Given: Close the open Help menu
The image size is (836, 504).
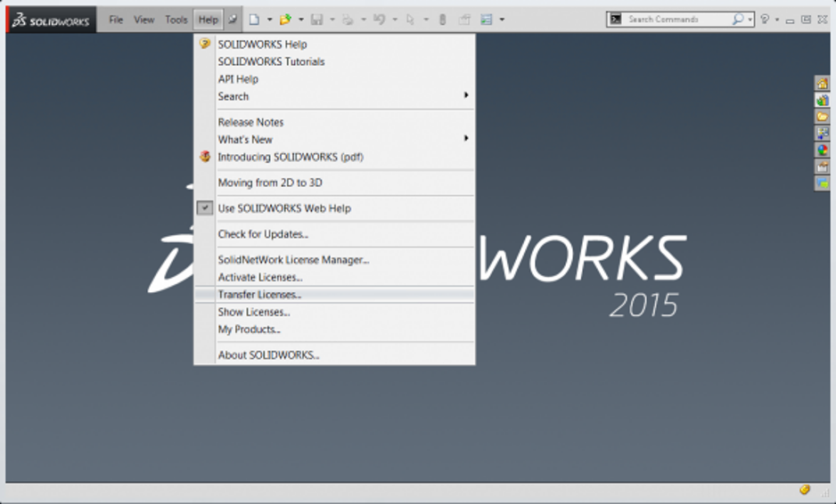Looking at the screenshot, I should [x=208, y=20].
